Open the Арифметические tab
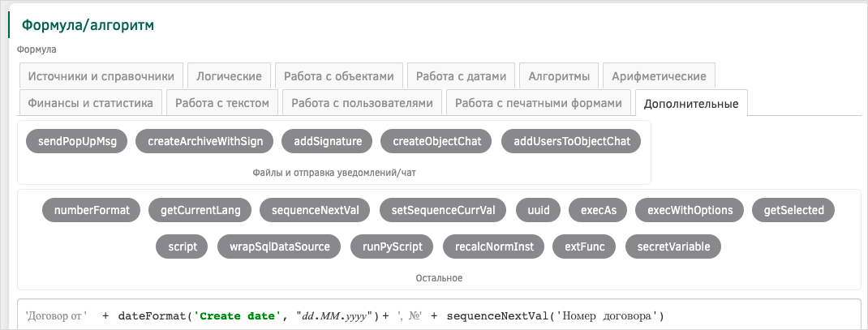 pyautogui.click(x=659, y=76)
